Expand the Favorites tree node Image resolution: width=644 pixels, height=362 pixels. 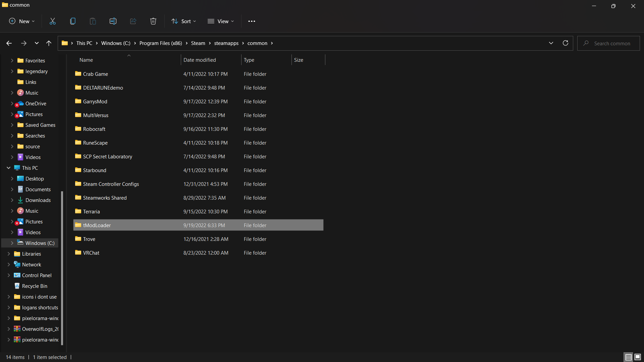pyautogui.click(x=12, y=60)
